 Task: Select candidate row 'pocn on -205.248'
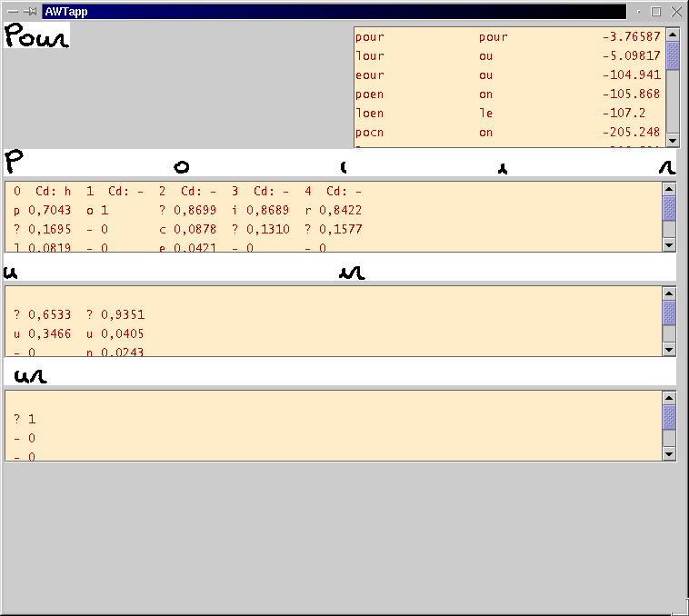coord(508,132)
